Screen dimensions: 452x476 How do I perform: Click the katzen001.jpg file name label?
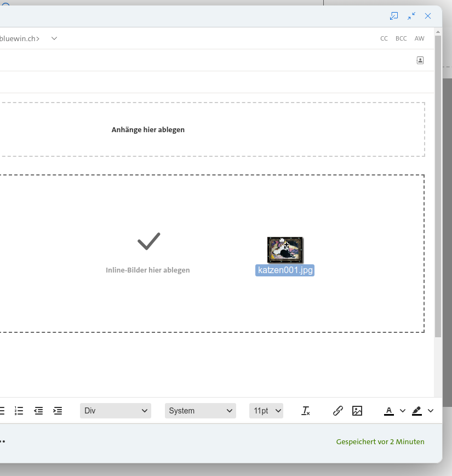(x=285, y=270)
